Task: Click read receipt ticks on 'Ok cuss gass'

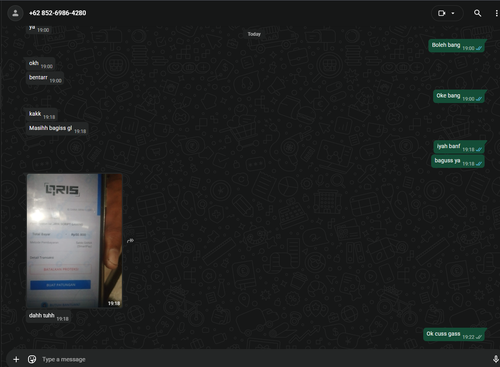Action: click(479, 337)
